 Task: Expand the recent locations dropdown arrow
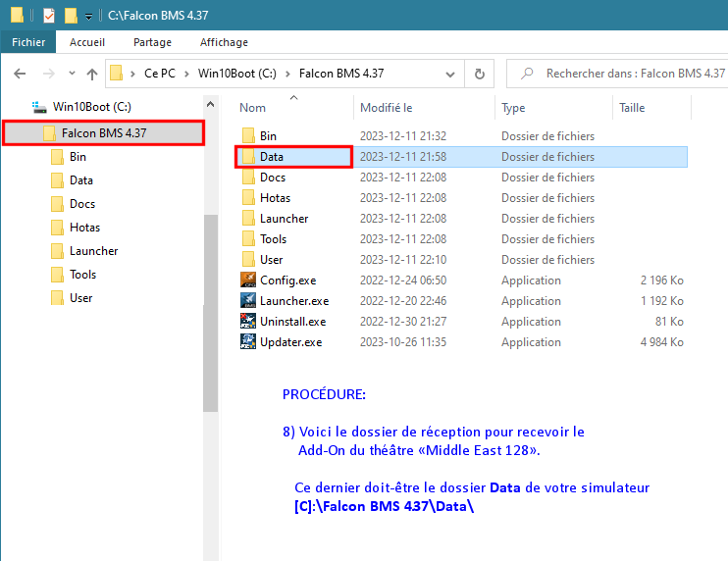click(x=70, y=74)
